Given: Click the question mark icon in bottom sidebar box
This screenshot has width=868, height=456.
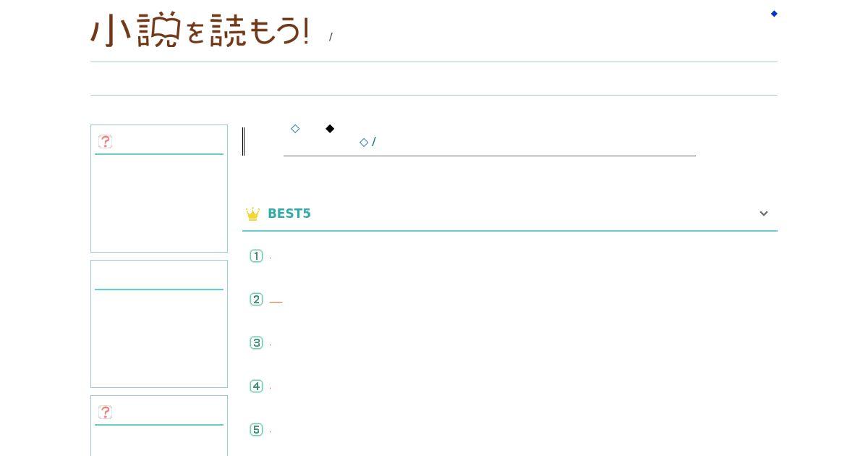Looking at the screenshot, I should (x=106, y=412).
